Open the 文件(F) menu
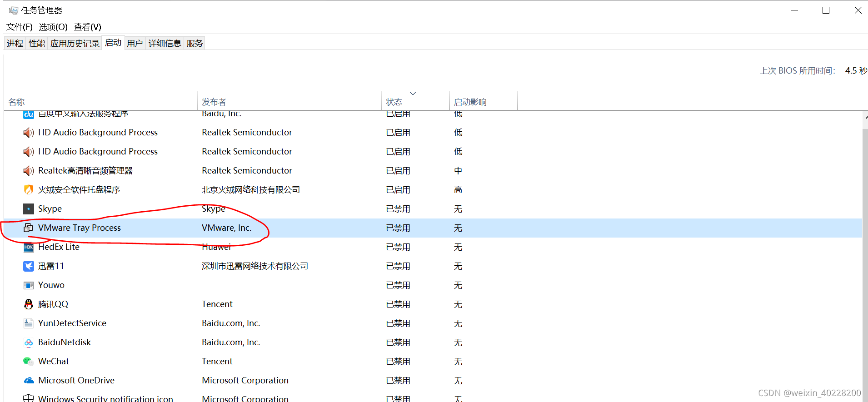This screenshot has width=868, height=402. (x=20, y=27)
